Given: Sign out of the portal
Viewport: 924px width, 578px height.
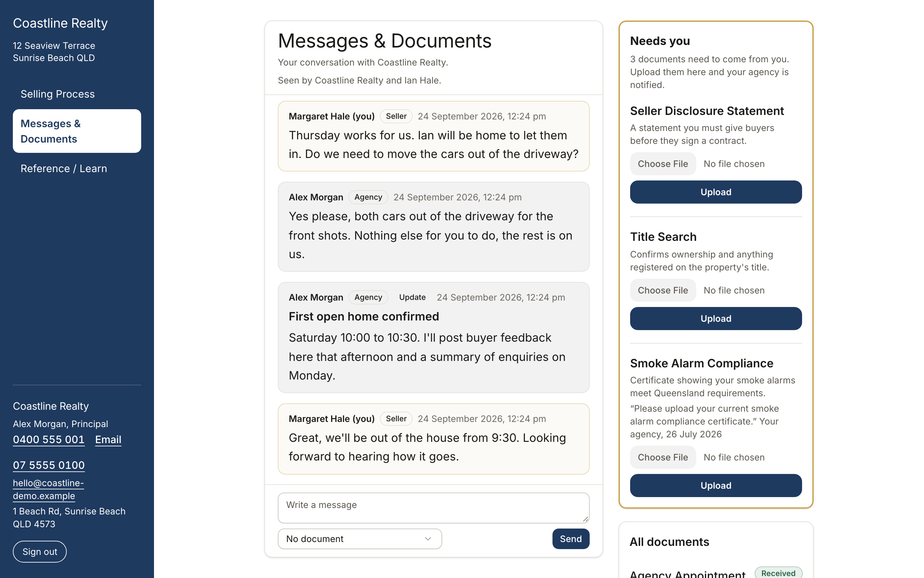Looking at the screenshot, I should 40,552.
